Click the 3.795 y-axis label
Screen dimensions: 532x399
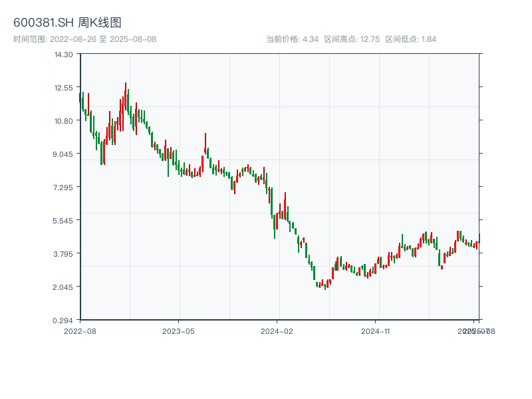tap(63, 253)
